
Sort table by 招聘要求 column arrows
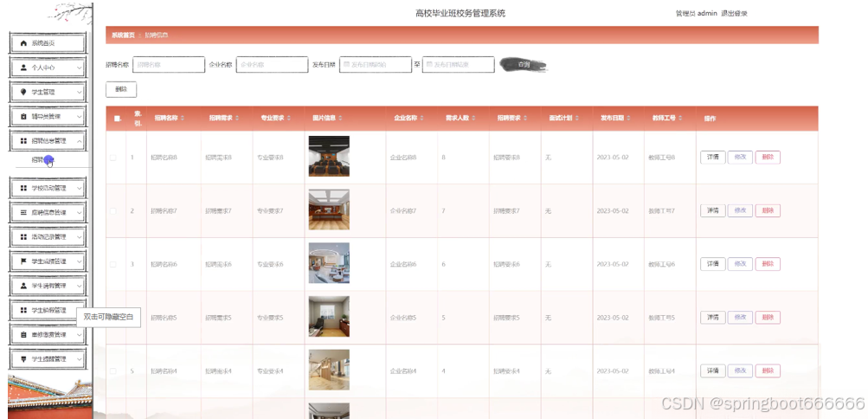coord(525,119)
